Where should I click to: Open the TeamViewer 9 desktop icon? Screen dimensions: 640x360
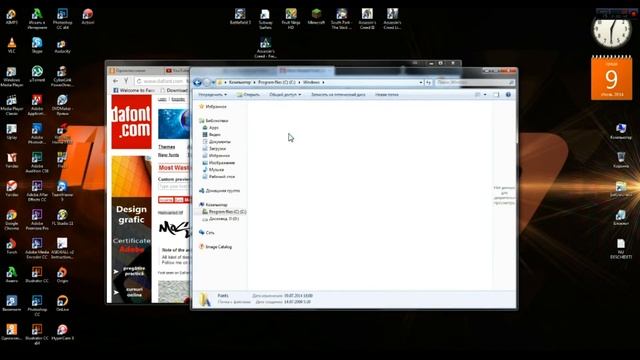(x=62, y=191)
